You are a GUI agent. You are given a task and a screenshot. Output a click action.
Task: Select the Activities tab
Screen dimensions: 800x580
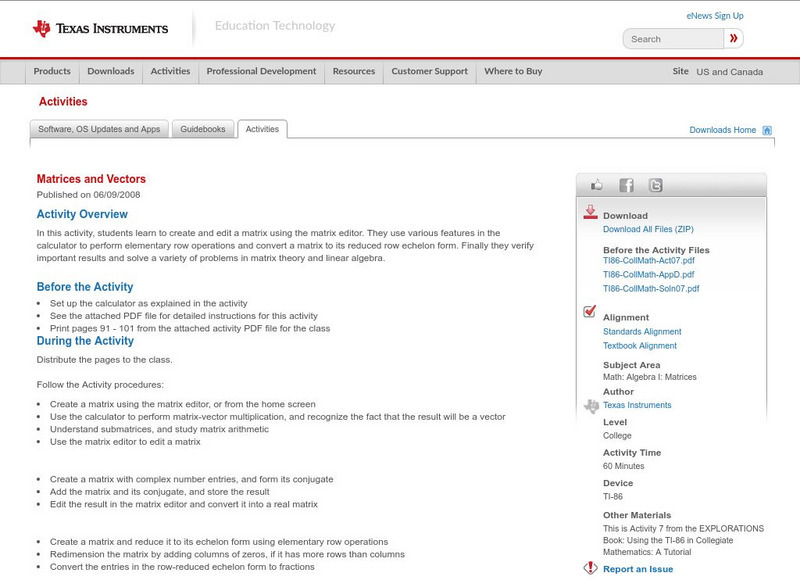pos(262,129)
